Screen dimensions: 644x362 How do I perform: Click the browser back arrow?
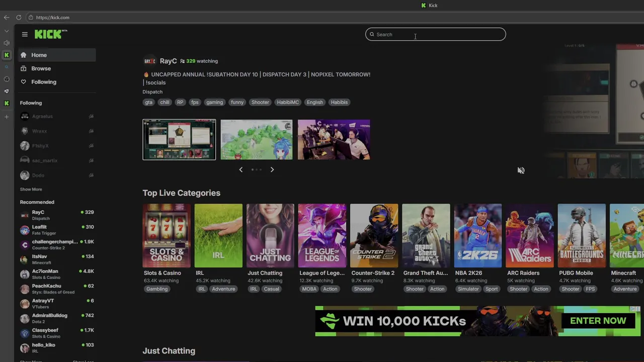coord(7,18)
